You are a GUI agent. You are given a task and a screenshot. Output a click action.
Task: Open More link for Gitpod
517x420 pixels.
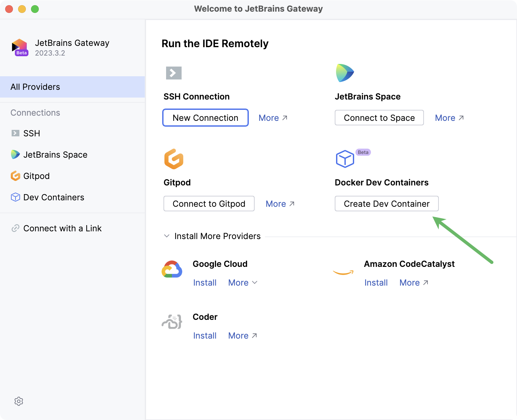pyautogui.click(x=280, y=204)
